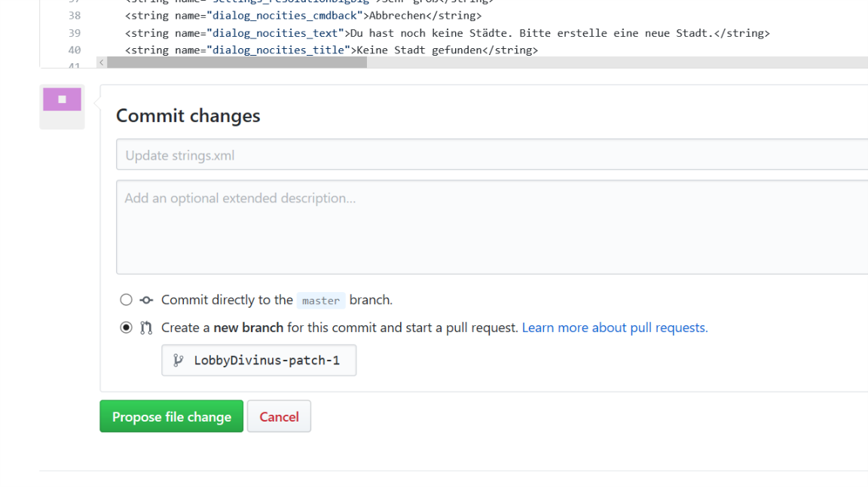Click code line 39 'dialog_nocities_text'
868x487 pixels.
coord(448,33)
